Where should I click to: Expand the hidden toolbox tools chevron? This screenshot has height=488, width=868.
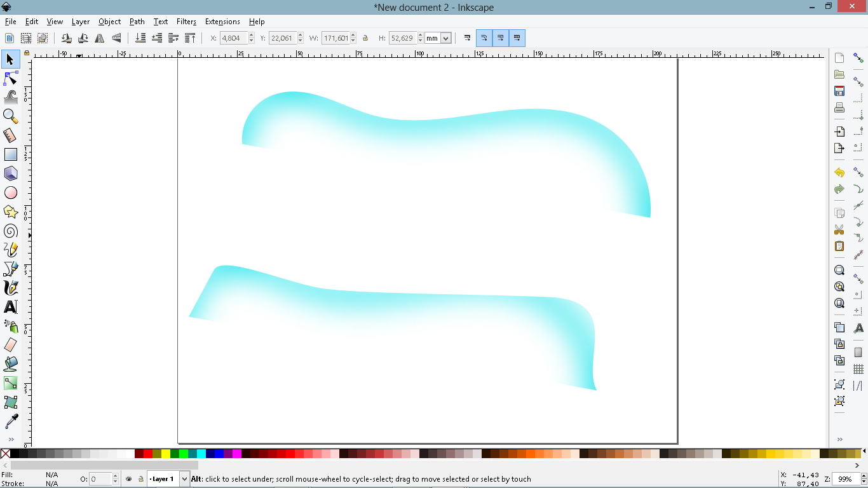point(11,439)
